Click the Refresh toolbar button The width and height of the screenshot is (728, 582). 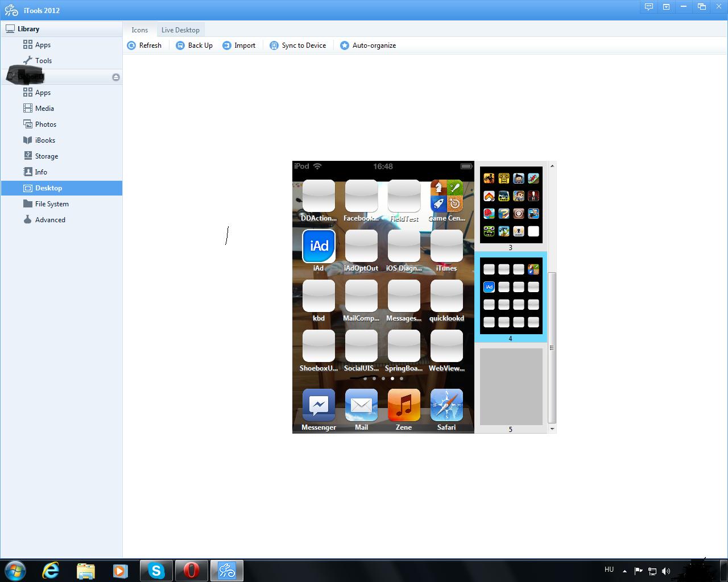(144, 45)
